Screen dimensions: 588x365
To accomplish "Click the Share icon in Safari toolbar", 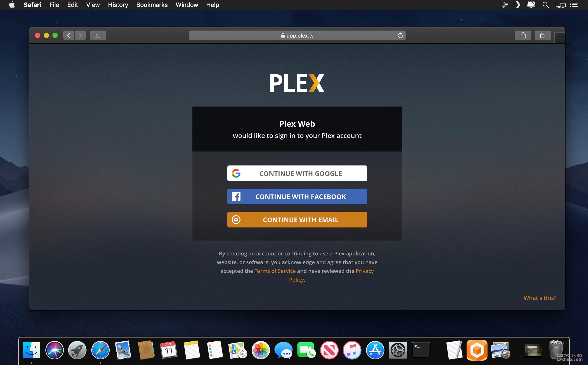I will click(x=523, y=36).
